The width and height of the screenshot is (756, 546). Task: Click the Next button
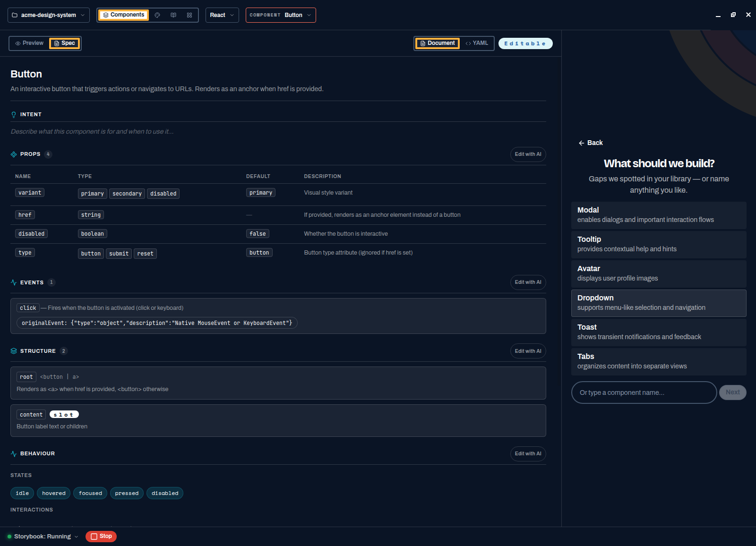(733, 392)
